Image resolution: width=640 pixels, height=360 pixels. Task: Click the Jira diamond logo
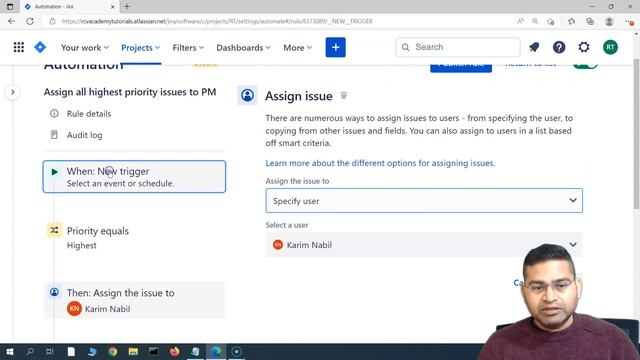[x=40, y=47]
